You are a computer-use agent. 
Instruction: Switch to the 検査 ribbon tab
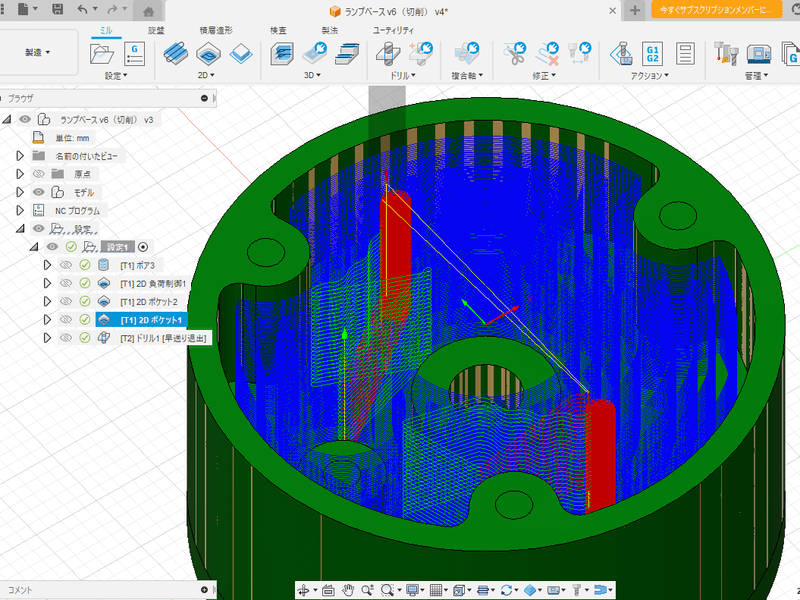[278, 31]
